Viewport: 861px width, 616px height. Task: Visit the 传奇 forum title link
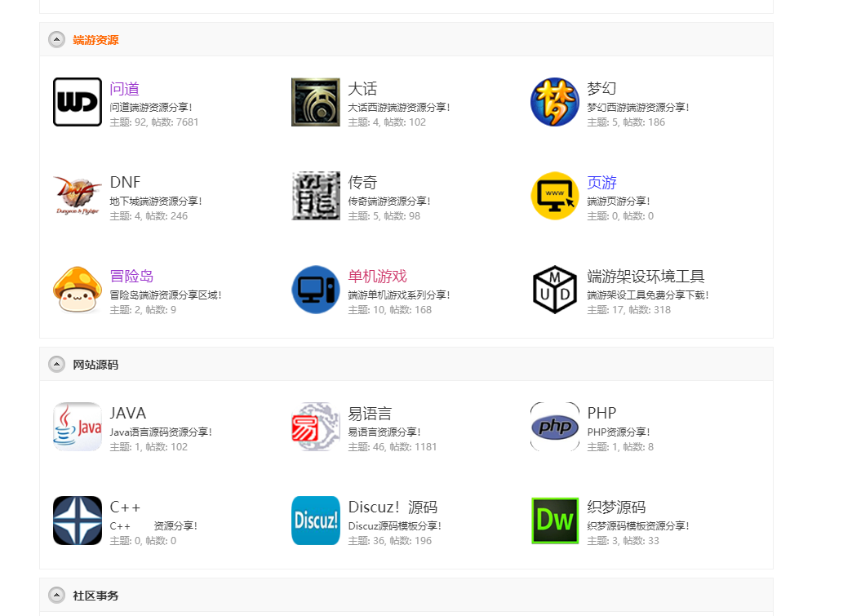(x=362, y=183)
